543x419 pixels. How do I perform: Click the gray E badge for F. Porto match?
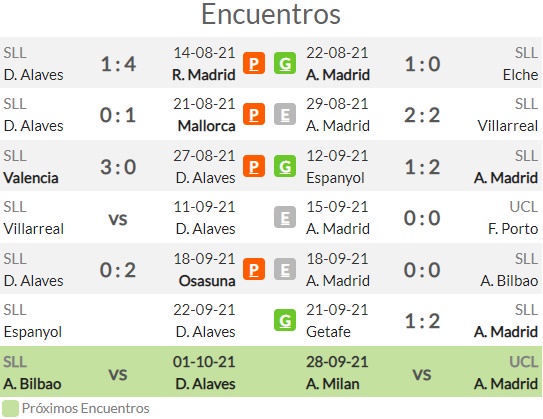coord(285,217)
